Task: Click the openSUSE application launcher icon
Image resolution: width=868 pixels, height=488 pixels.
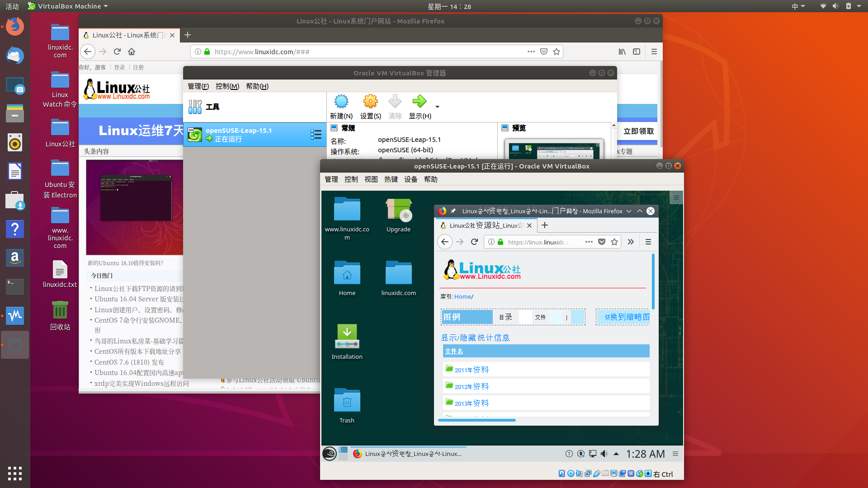Action: click(330, 454)
